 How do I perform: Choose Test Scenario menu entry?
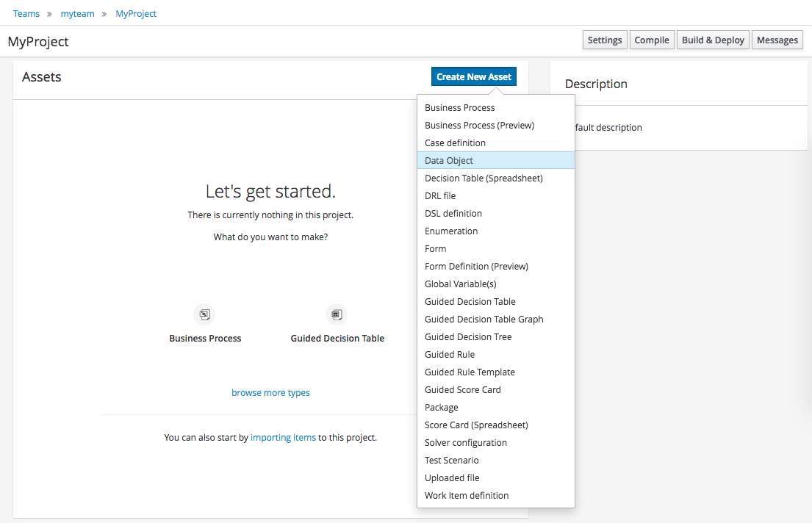(x=495, y=460)
